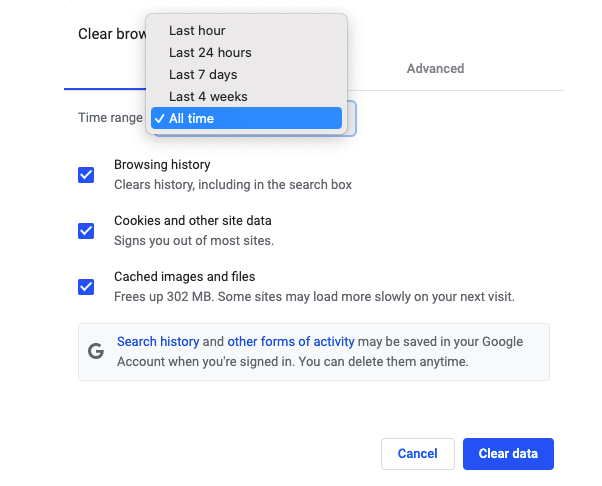Choose Last 24 hours option
This screenshot has width=602, height=486.
(x=246, y=53)
